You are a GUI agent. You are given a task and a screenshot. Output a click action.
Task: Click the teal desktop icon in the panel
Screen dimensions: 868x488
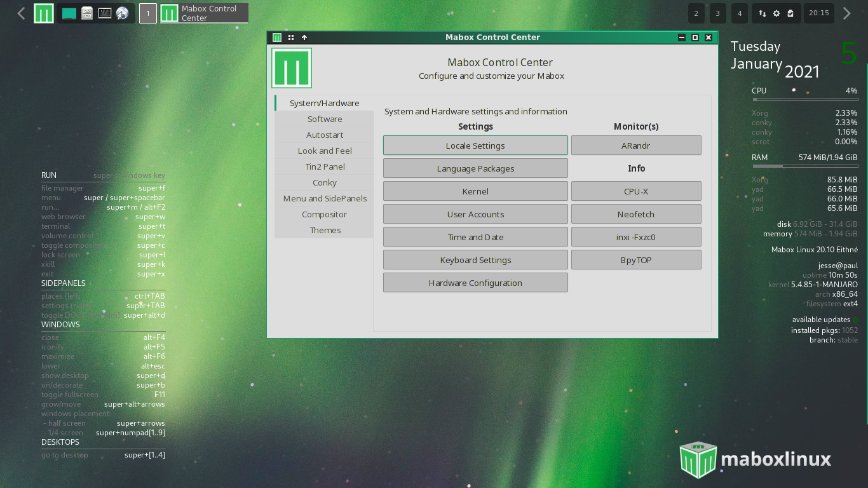[x=69, y=13]
